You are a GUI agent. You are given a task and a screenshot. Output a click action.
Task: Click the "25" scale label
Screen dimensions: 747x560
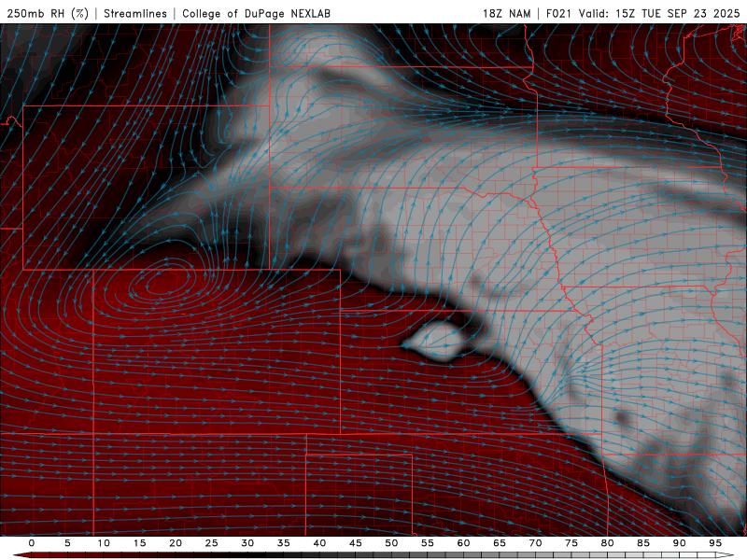pyautogui.click(x=212, y=543)
